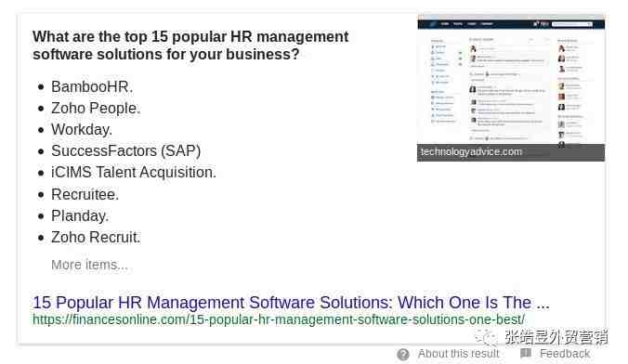This screenshot has height=364, width=628.
Task: Click the Feedback text link
Action: pyautogui.click(x=565, y=354)
